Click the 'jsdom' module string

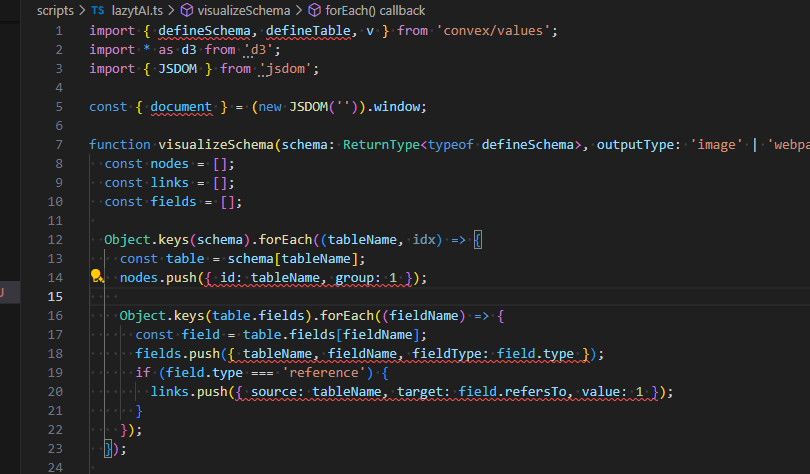[289, 68]
